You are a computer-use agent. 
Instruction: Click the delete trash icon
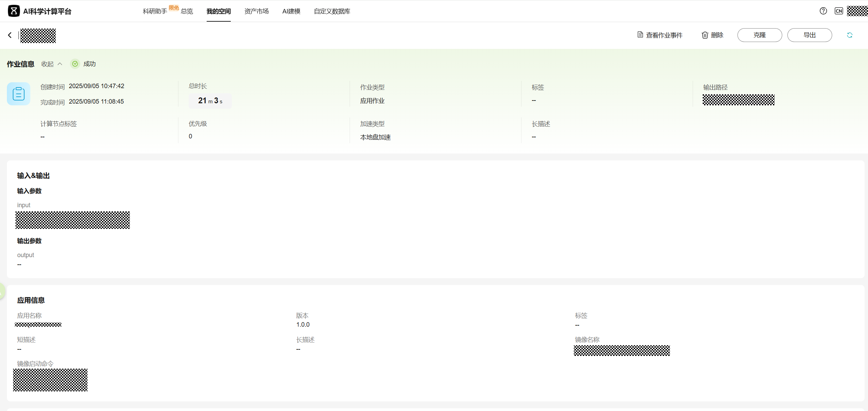(705, 35)
